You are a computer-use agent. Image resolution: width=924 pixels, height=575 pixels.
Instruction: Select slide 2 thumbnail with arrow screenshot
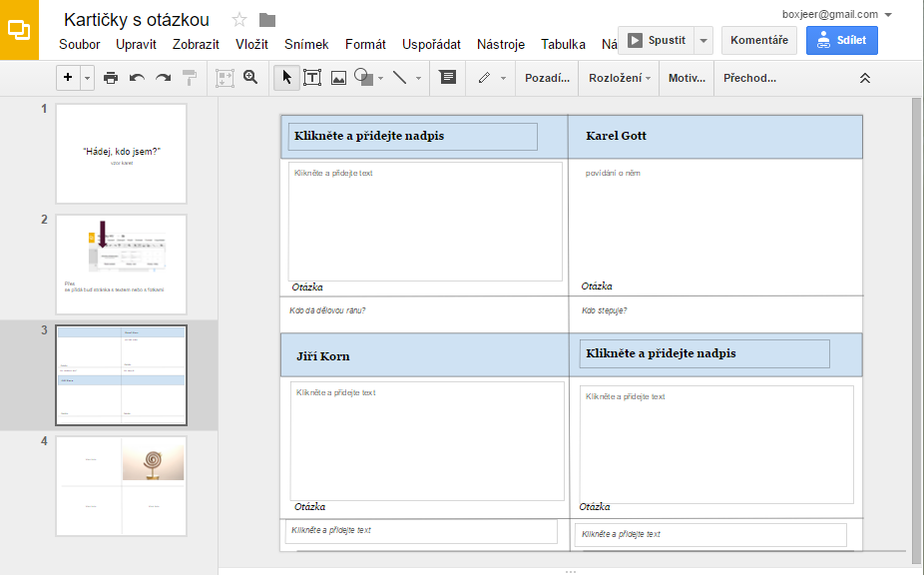tap(122, 265)
